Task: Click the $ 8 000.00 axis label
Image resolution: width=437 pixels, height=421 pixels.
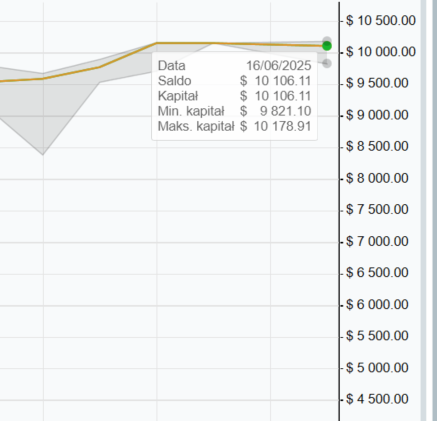Action: tap(377, 178)
